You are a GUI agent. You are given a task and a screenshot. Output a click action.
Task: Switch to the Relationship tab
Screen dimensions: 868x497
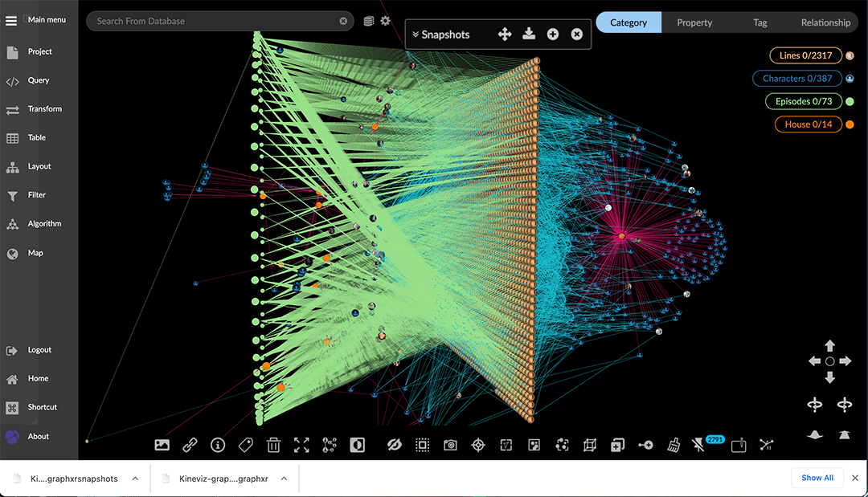point(825,22)
